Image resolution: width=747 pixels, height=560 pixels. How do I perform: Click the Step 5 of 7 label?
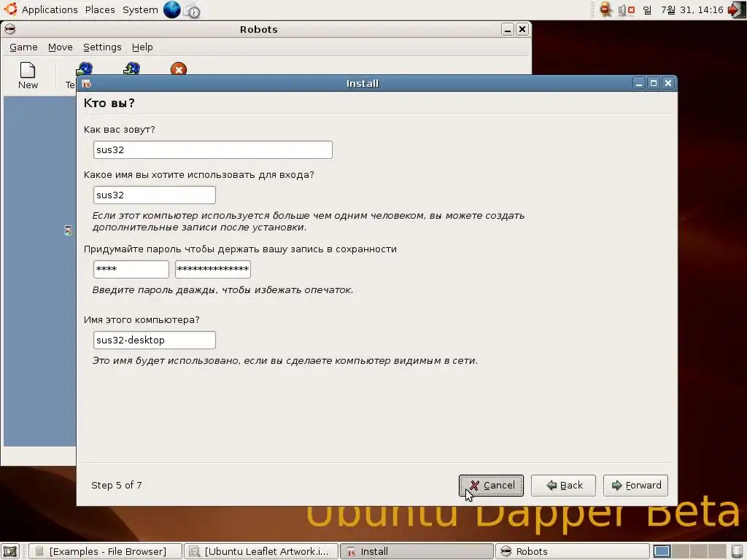116,485
